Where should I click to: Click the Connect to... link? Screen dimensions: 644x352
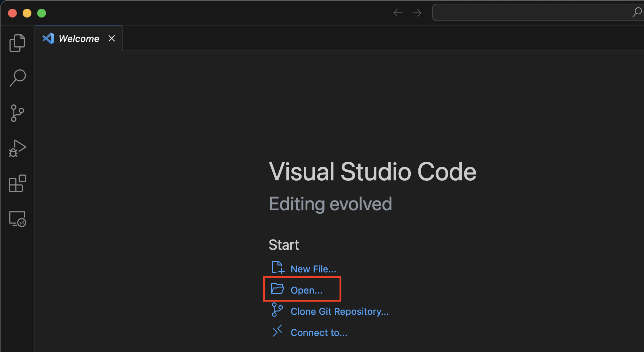[319, 333]
